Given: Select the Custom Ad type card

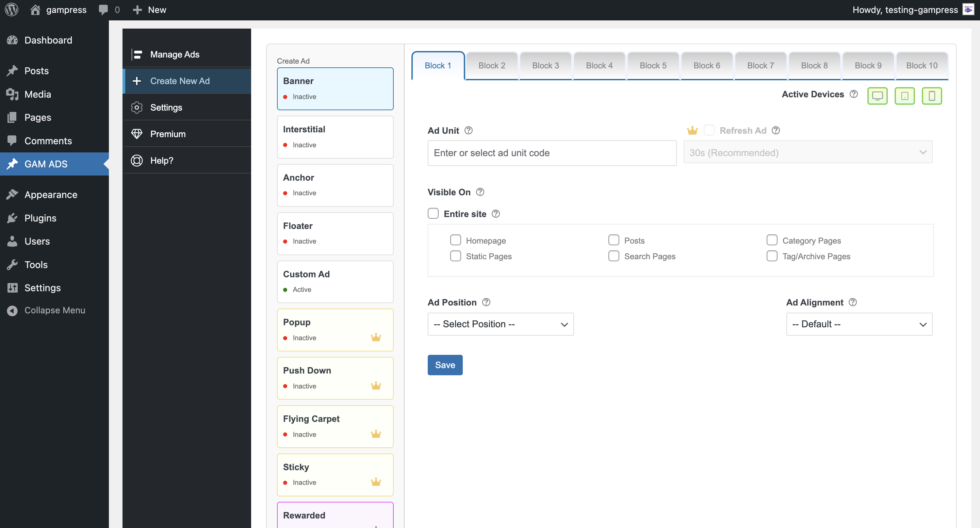Looking at the screenshot, I should tap(335, 281).
